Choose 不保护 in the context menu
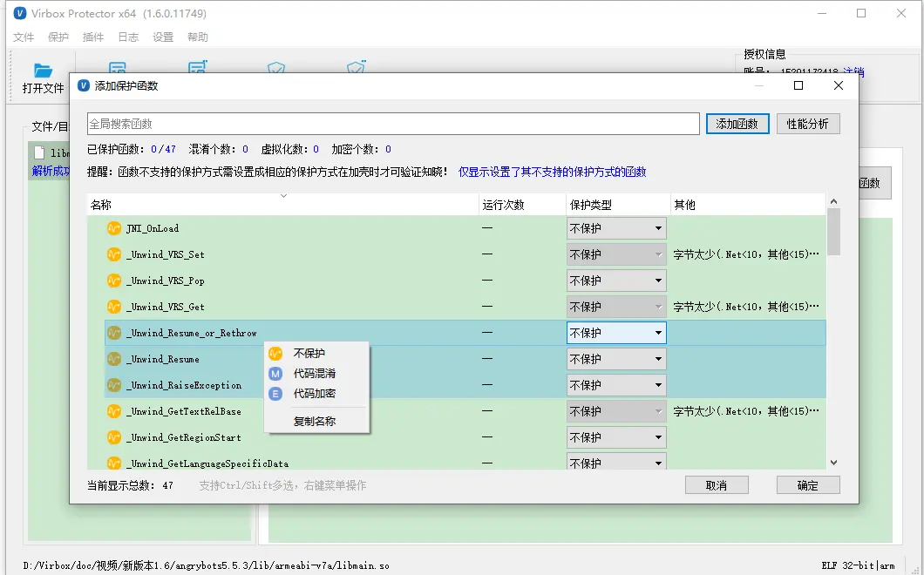Image resolution: width=924 pixels, height=575 pixels. tap(316, 354)
